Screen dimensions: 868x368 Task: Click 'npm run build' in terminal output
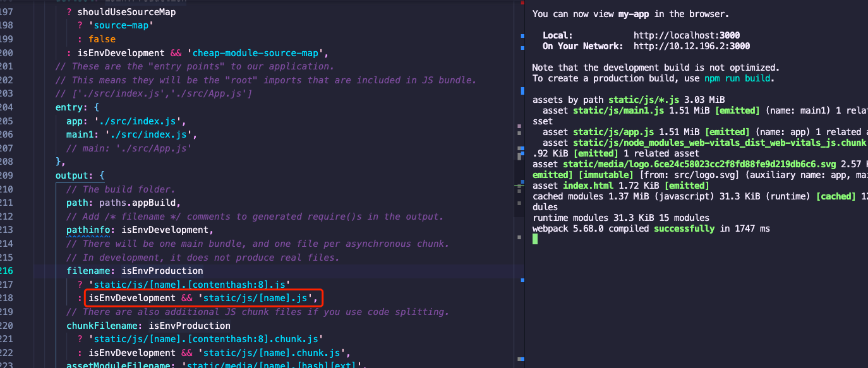point(738,78)
